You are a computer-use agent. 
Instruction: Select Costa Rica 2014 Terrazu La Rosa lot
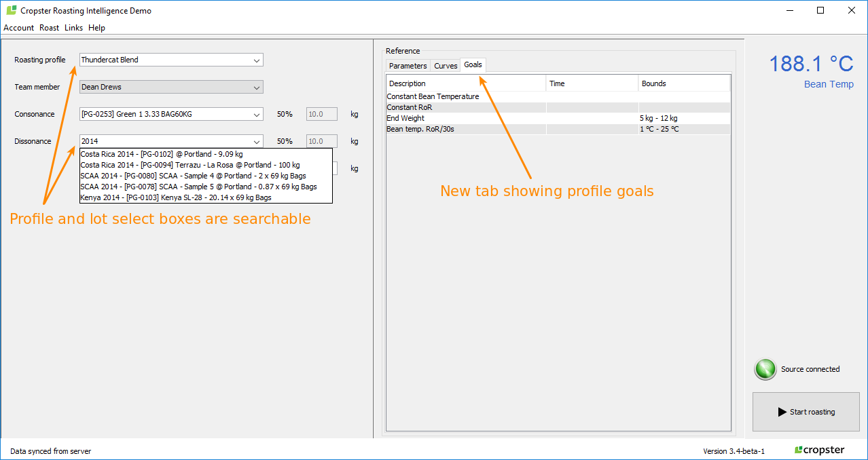click(x=205, y=165)
